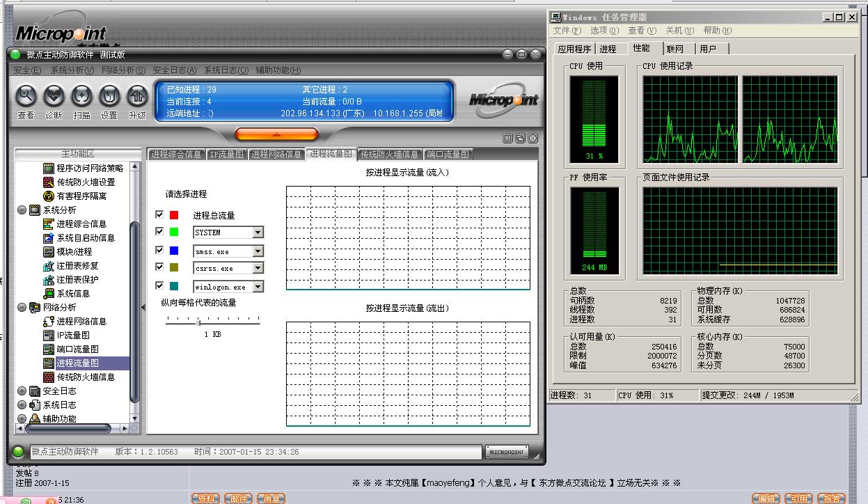Collapse the 系统分析 tree node
The image size is (868, 504).
tap(22, 210)
